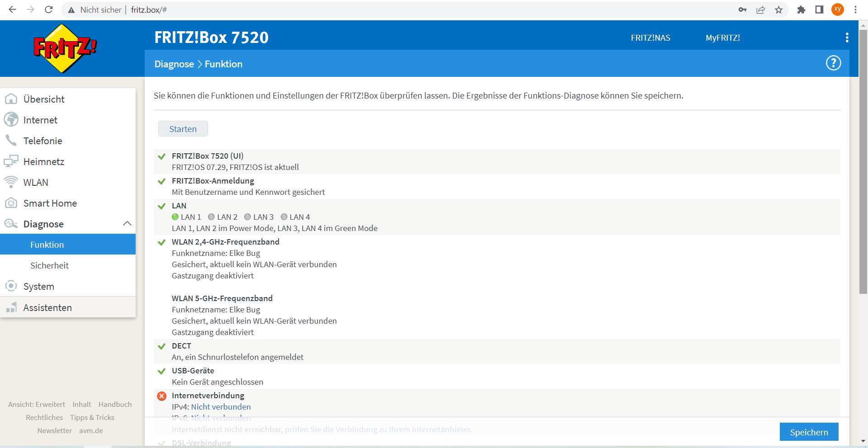Viewport: 868px width, 448px height.
Task: Open the FRITZ!Box three-dot menu
Action: point(847,38)
